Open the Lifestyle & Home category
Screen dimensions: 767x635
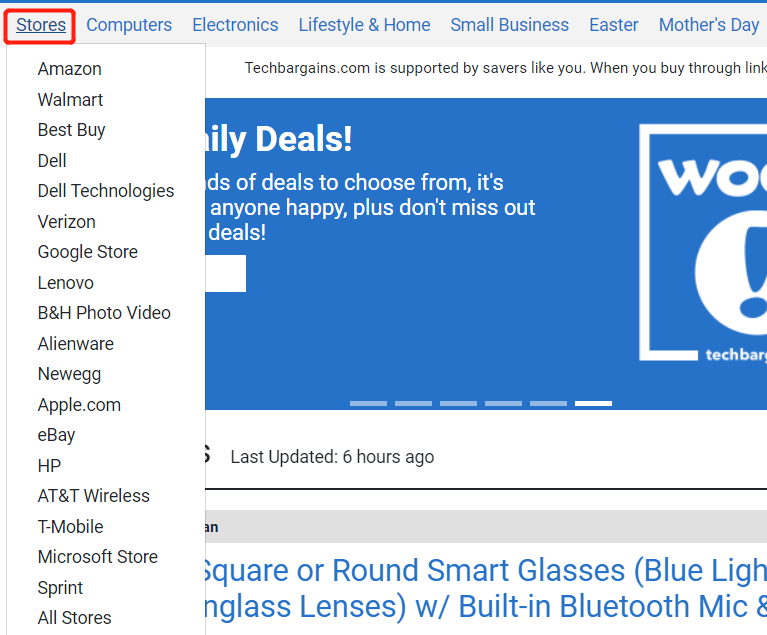[x=364, y=25]
